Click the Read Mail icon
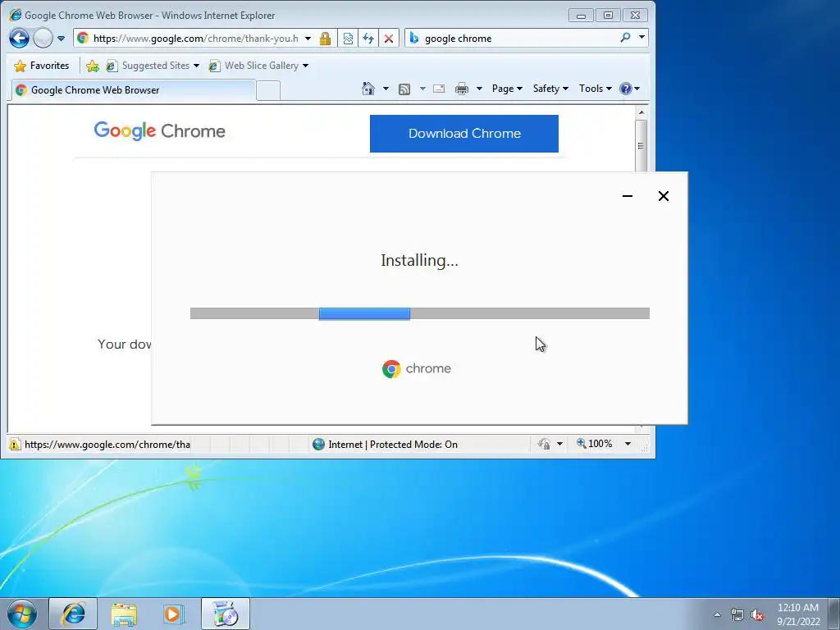This screenshot has height=630, width=840. click(439, 89)
